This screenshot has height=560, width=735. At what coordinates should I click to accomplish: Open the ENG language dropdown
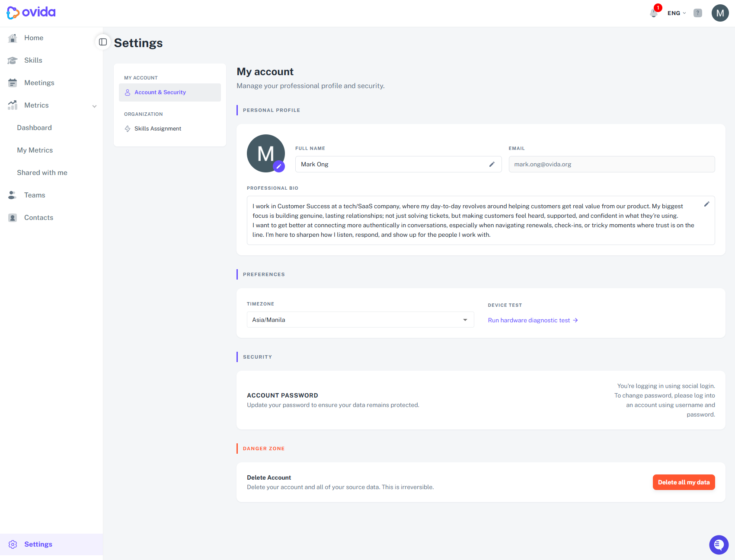(x=677, y=13)
